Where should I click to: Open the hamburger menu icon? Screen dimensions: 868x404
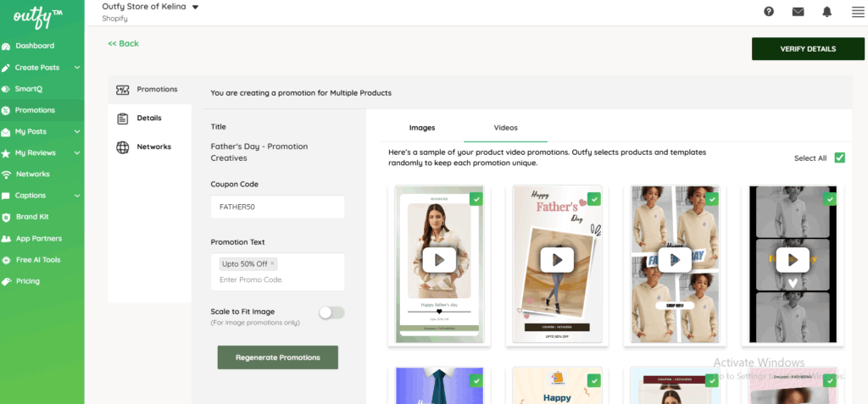[854, 12]
